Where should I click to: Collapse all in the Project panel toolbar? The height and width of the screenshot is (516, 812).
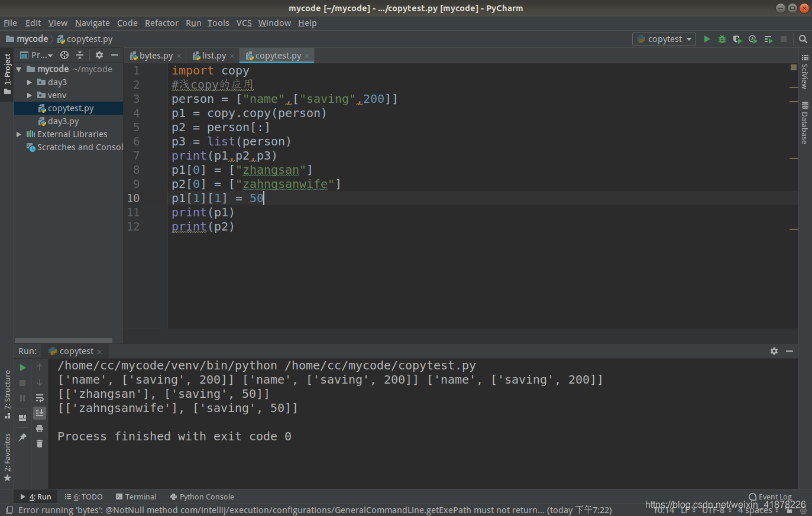(x=80, y=55)
